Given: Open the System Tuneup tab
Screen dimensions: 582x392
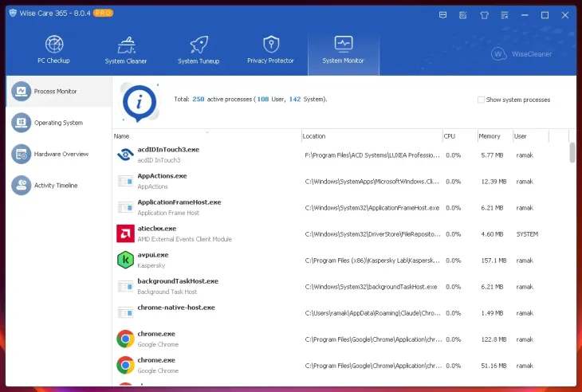Looking at the screenshot, I should click(x=199, y=50).
